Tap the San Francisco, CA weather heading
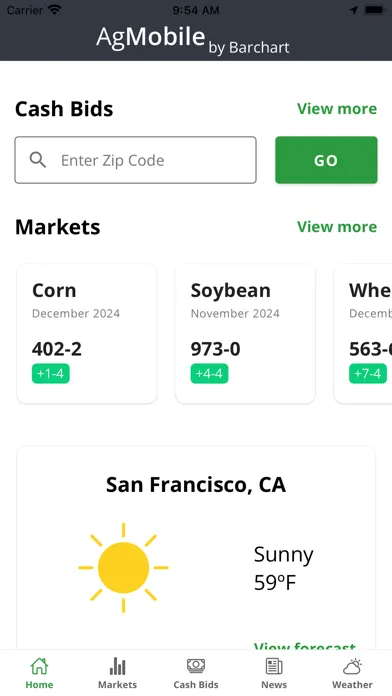The width and height of the screenshot is (392, 696). click(x=196, y=485)
